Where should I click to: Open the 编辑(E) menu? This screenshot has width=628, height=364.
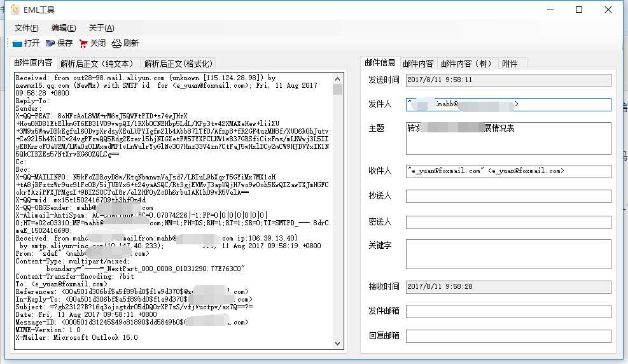[64, 28]
